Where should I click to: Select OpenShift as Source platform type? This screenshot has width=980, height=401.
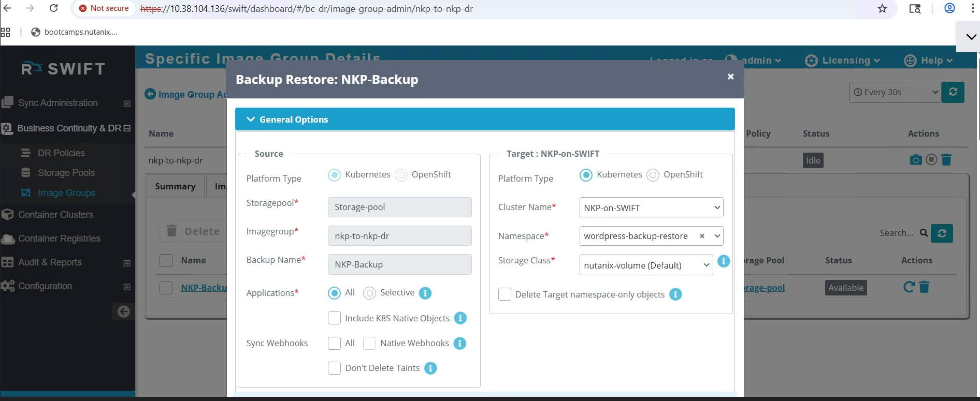401,175
